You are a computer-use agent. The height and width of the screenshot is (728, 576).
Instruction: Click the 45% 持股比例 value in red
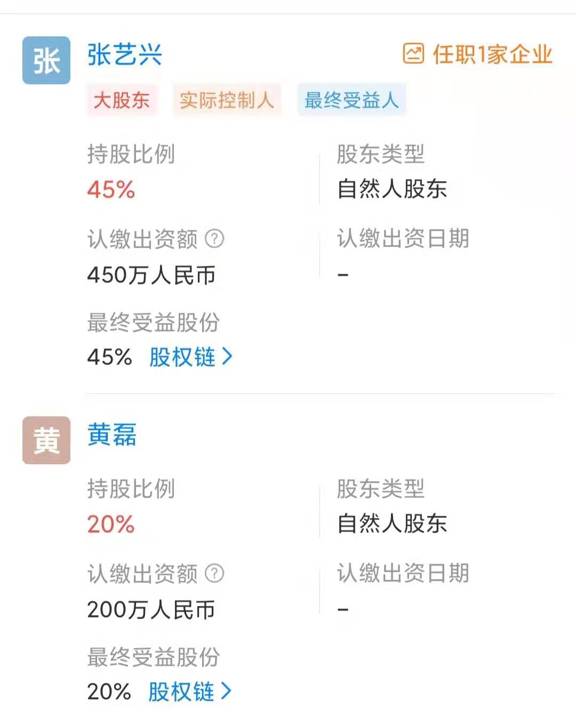pyautogui.click(x=111, y=190)
